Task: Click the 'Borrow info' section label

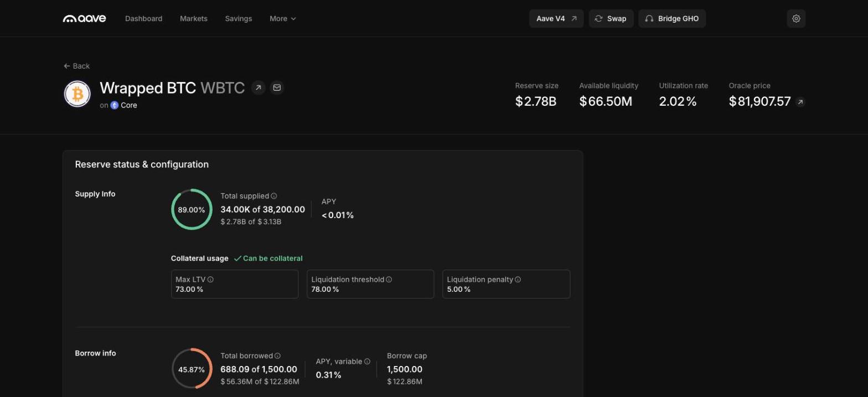Action: click(95, 353)
